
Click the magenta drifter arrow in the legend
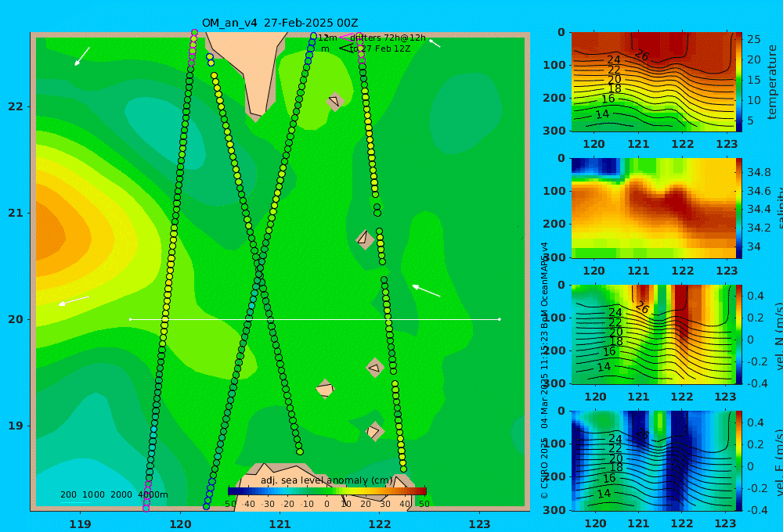click(345, 38)
